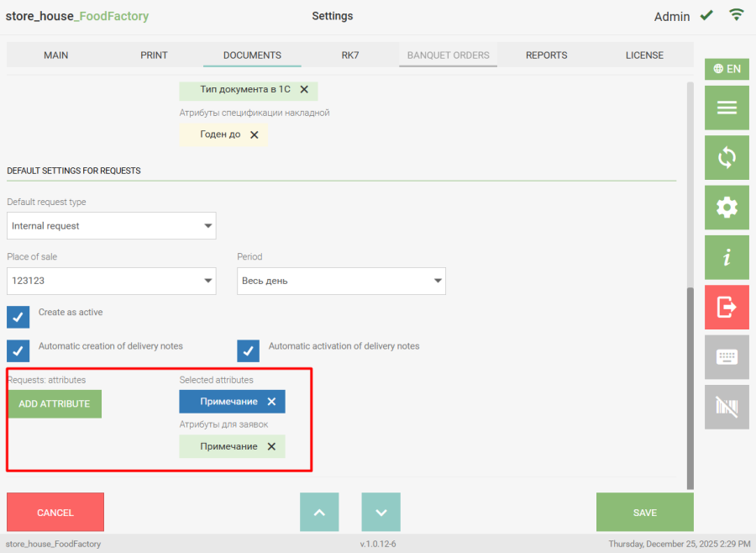The image size is (756, 553).
Task: Toggle 'Automatic activation of delivery notes'
Action: [249, 350]
